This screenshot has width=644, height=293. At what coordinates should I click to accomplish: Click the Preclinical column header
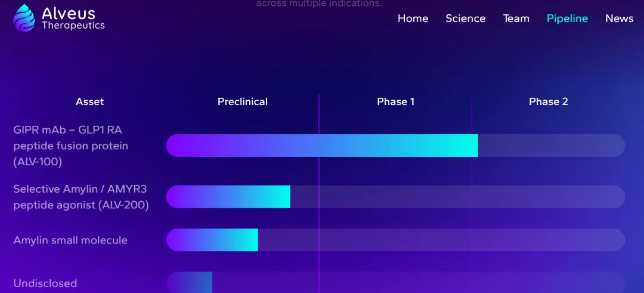pyautogui.click(x=242, y=101)
